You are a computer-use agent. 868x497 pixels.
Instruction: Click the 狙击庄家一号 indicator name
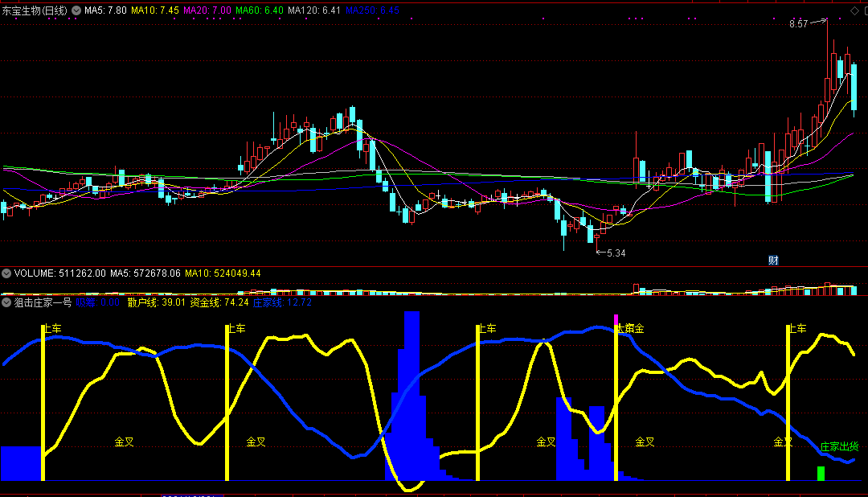[43, 302]
